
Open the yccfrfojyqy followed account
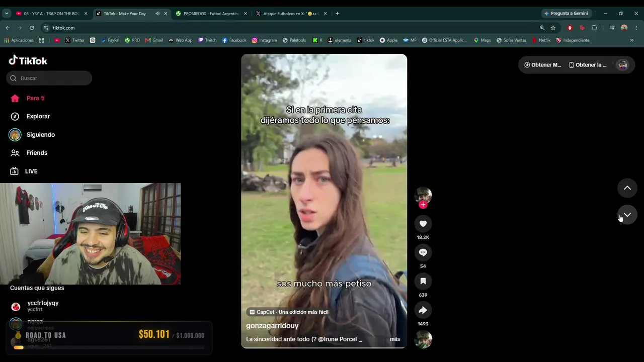click(43, 306)
